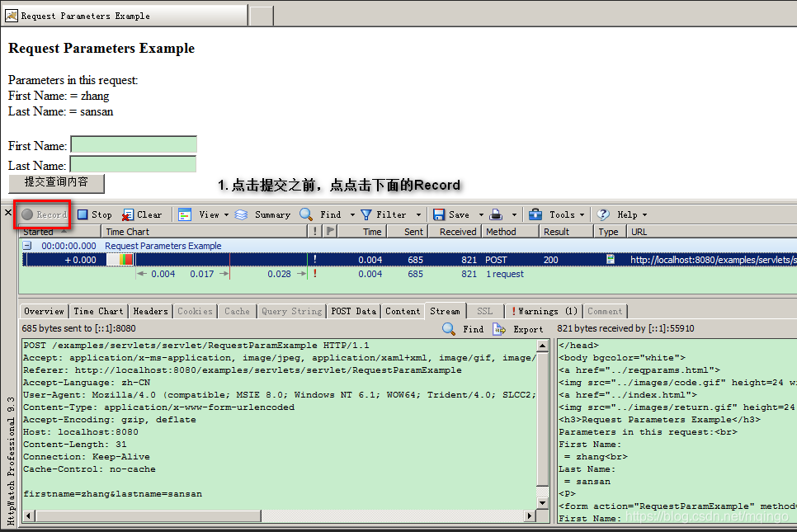Viewport: 797px width, 532px height.
Task: Click the content type icon in POST row
Action: click(611, 260)
